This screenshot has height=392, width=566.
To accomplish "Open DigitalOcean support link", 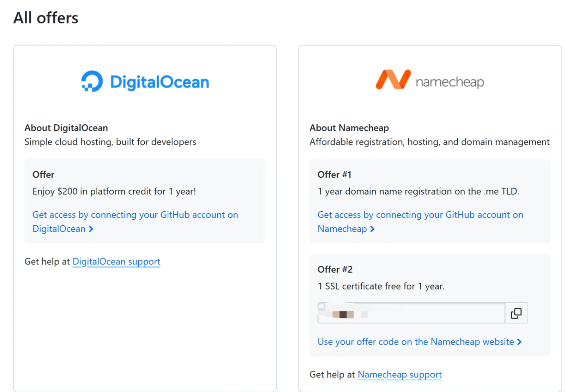I will click(x=116, y=261).
